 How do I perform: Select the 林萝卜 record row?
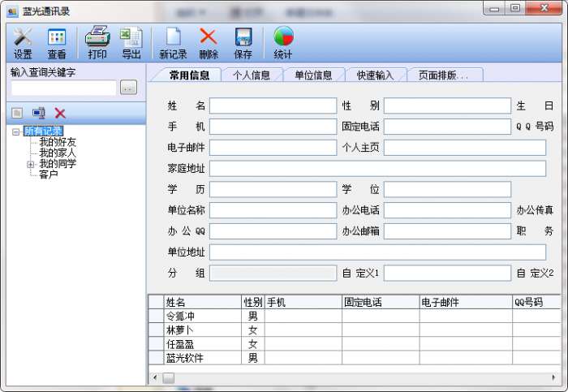coord(355,330)
